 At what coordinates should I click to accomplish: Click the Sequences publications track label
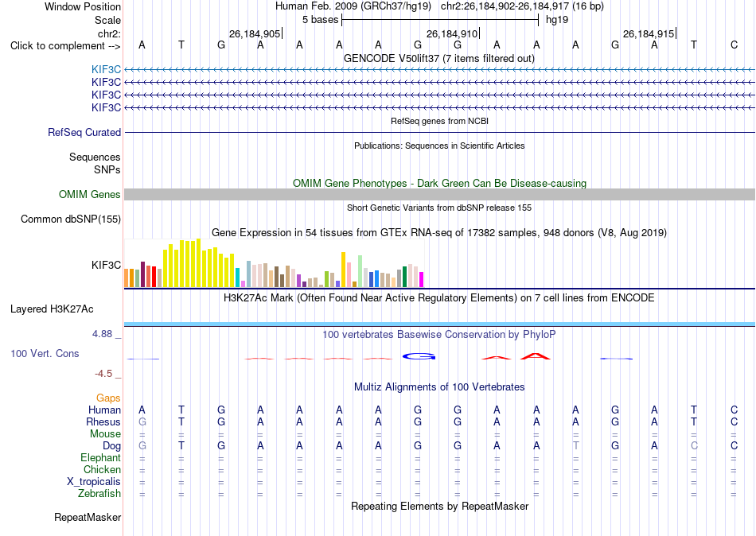tap(95, 157)
